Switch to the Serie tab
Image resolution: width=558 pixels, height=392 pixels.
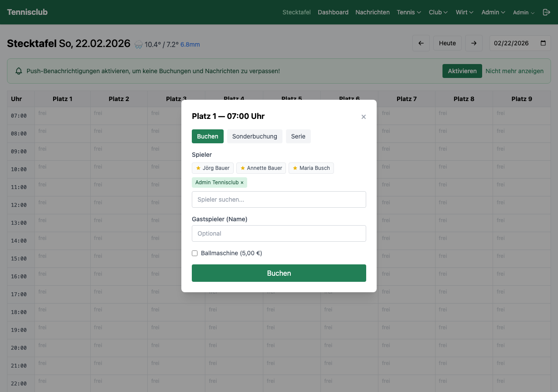[298, 136]
